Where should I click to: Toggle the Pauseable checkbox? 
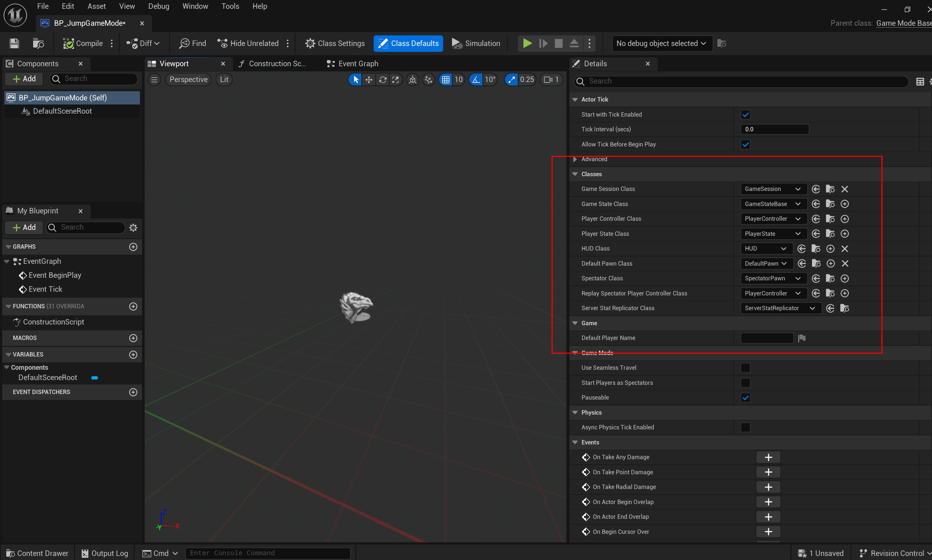(745, 398)
